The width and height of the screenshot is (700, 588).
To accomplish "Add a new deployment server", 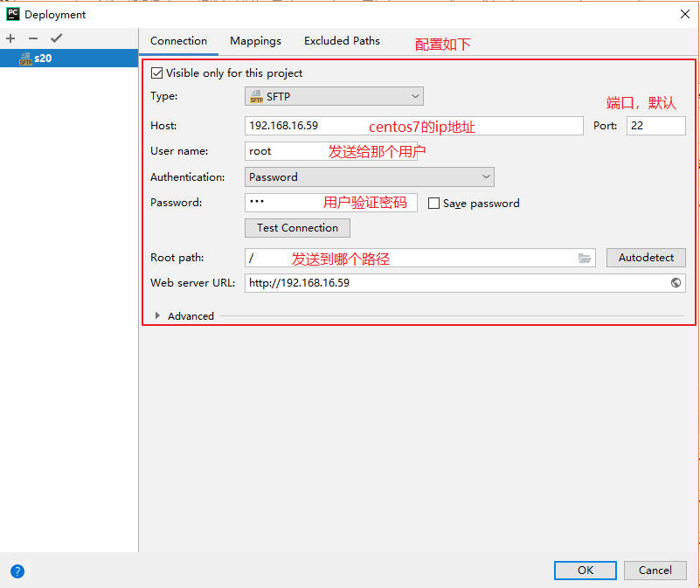I will tap(10, 38).
